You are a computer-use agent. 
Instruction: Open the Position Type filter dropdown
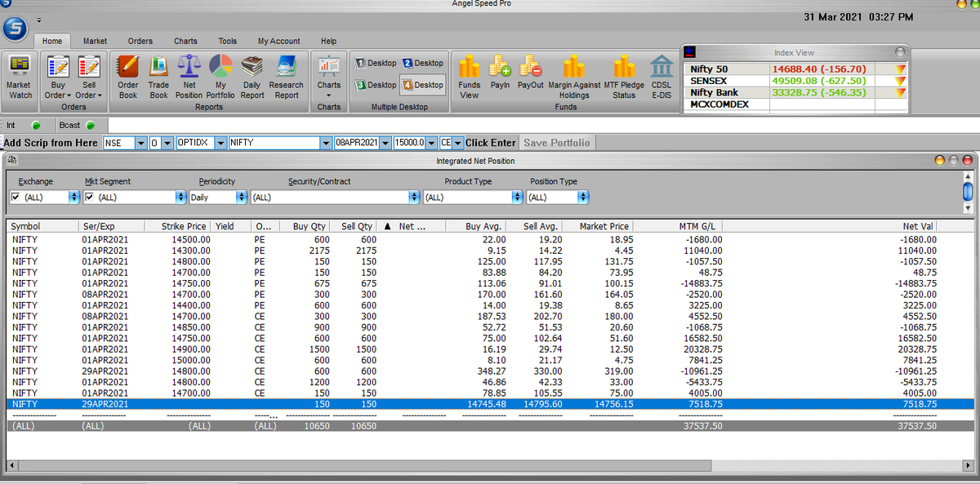pyautogui.click(x=582, y=198)
